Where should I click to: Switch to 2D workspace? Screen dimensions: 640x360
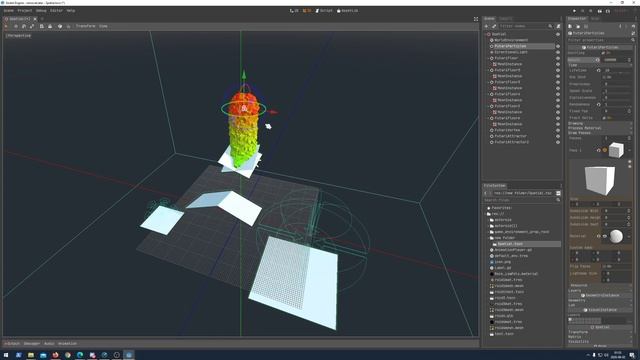click(294, 11)
